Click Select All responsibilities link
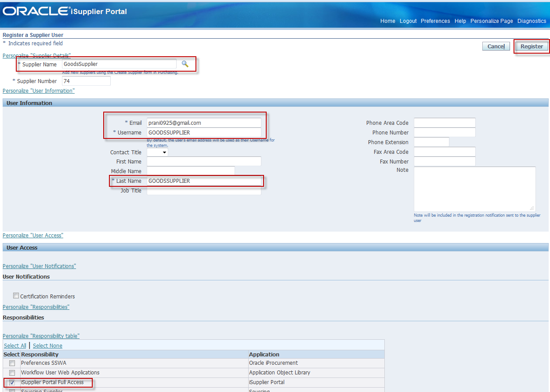Screen dimensions: 550x392 pos(15,345)
